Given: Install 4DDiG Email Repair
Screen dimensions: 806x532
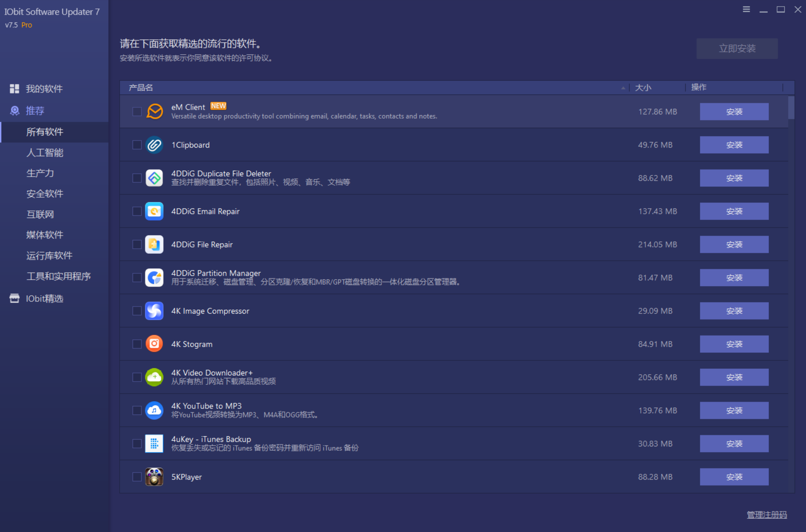Looking at the screenshot, I should point(734,211).
